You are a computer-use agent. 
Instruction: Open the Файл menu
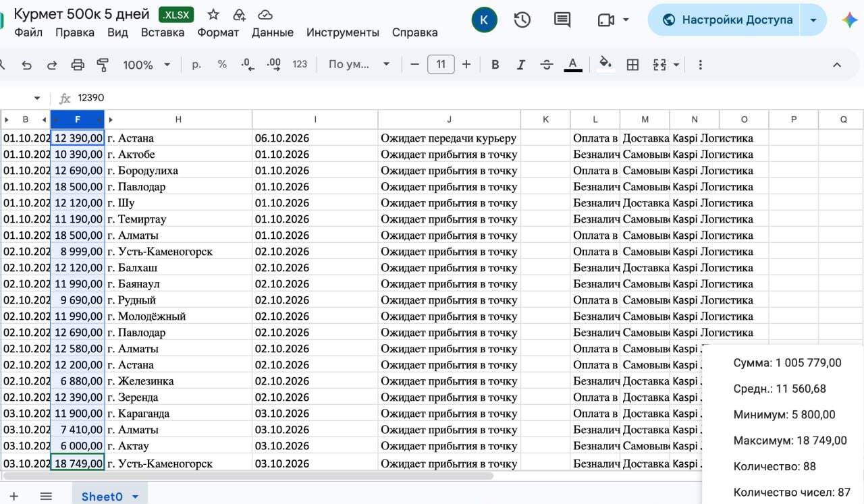(28, 32)
